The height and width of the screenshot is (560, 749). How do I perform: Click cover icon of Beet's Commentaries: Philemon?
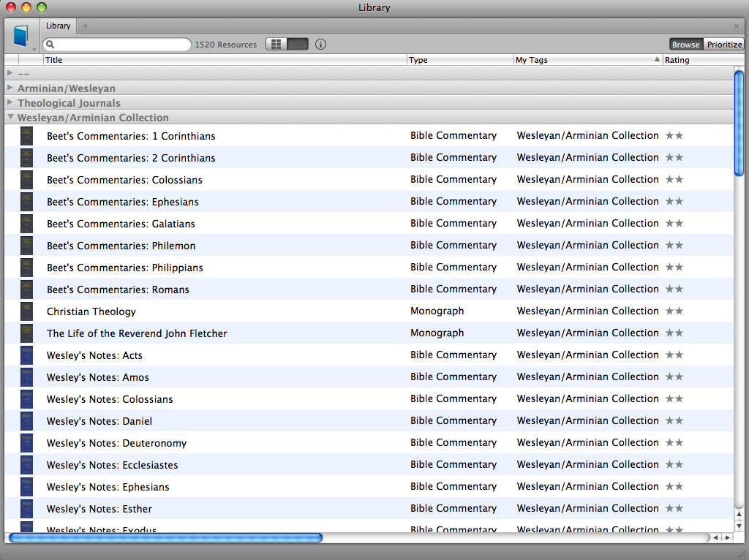27,246
